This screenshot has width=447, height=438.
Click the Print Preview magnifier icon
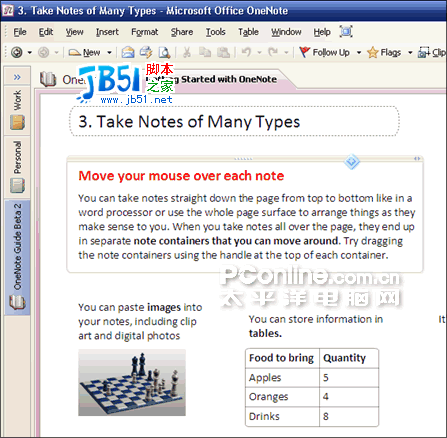[164, 52]
